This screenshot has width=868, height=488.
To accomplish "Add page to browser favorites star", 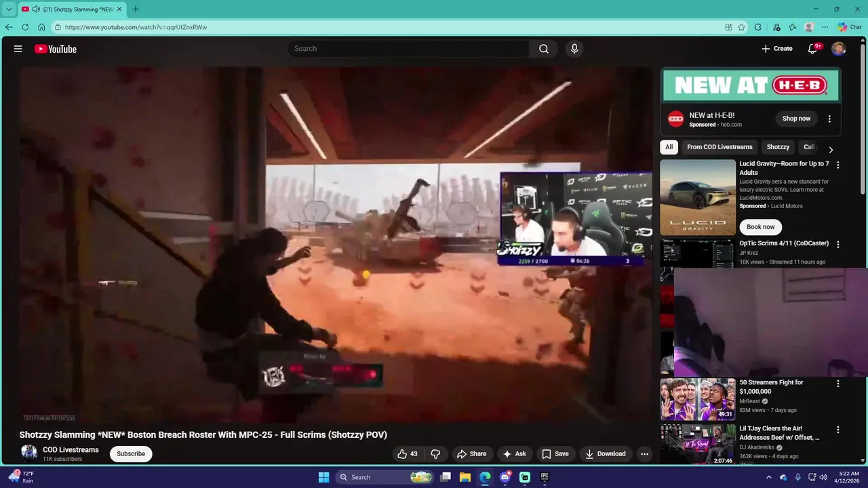I will point(742,27).
